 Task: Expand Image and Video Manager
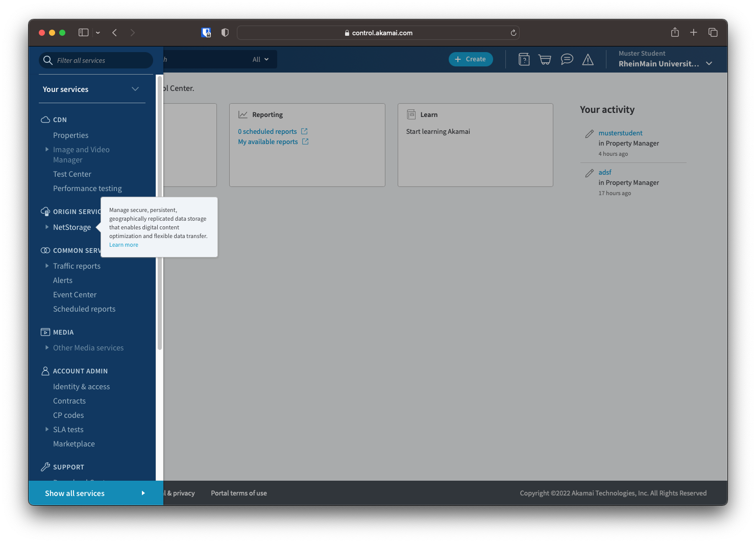47,149
